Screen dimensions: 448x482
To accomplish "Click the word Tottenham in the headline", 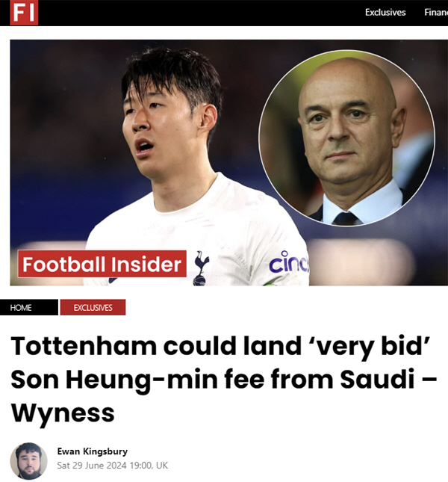I will point(84,346).
